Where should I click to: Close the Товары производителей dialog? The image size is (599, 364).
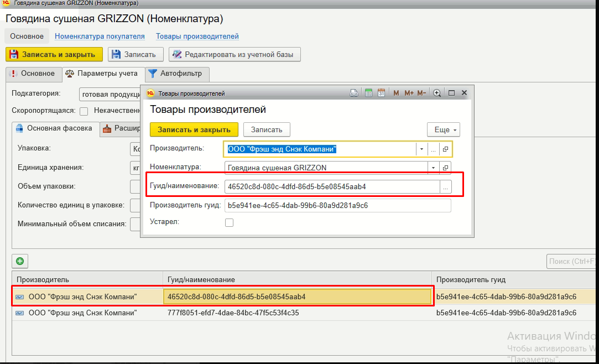[464, 93]
